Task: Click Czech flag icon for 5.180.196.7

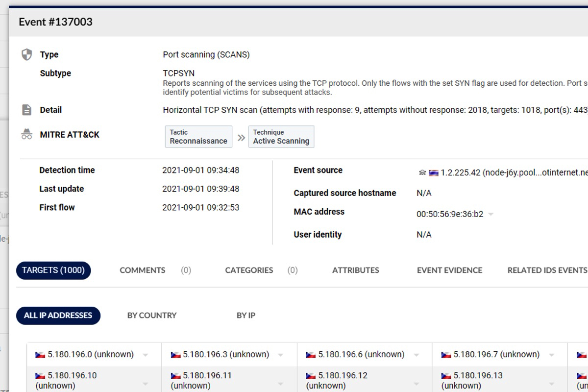Action: click(446, 354)
